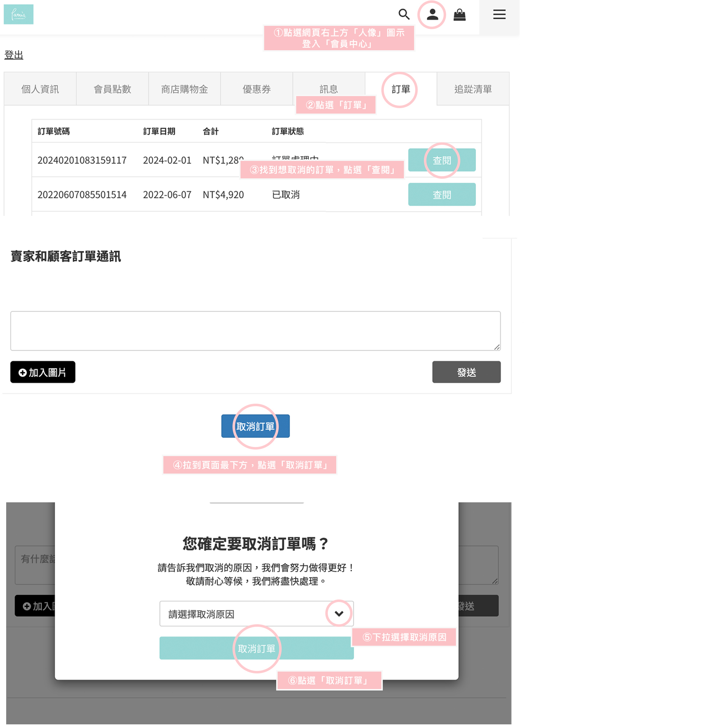The height and width of the screenshot is (728, 703).
Task: View order 20240201083159117 with 查閱 button
Action: pos(441,160)
